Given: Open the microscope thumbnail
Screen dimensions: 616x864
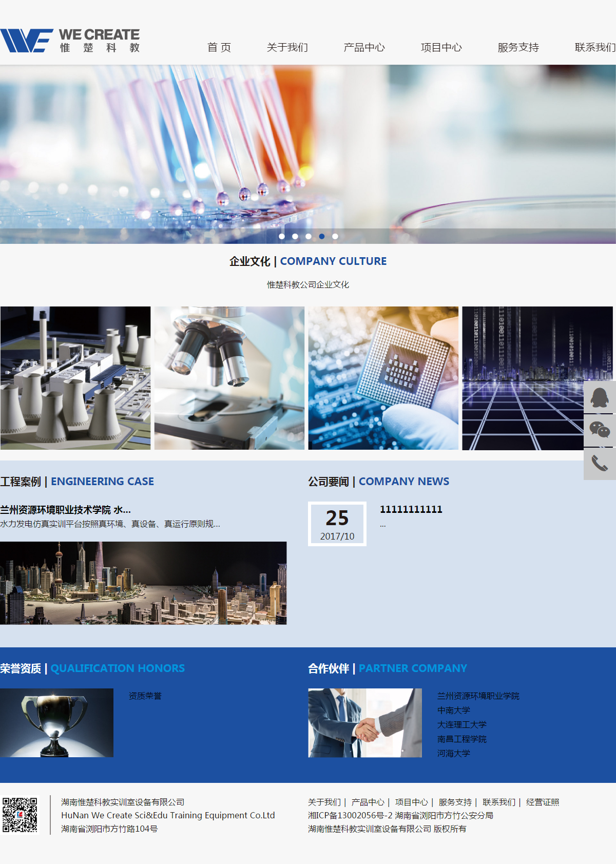Looking at the screenshot, I should click(229, 378).
